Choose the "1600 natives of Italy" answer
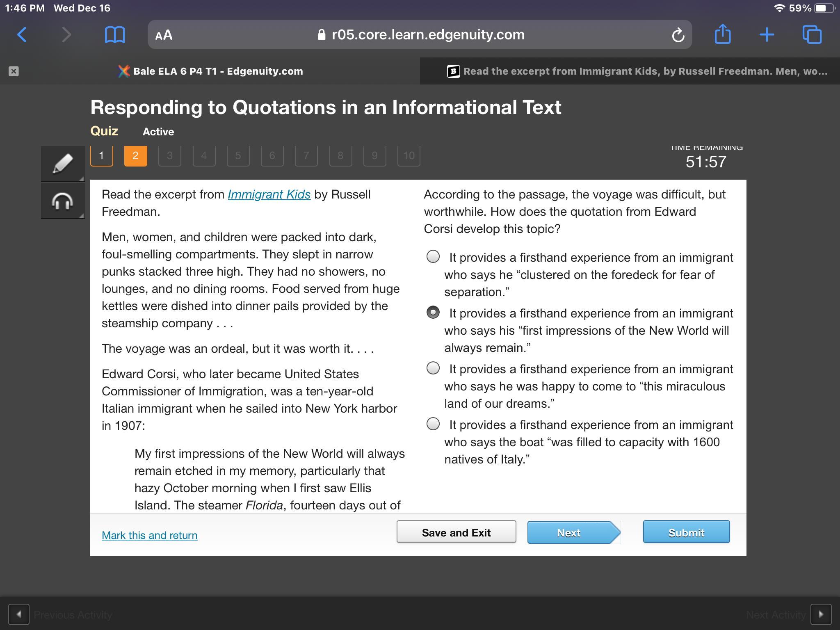 433,424
